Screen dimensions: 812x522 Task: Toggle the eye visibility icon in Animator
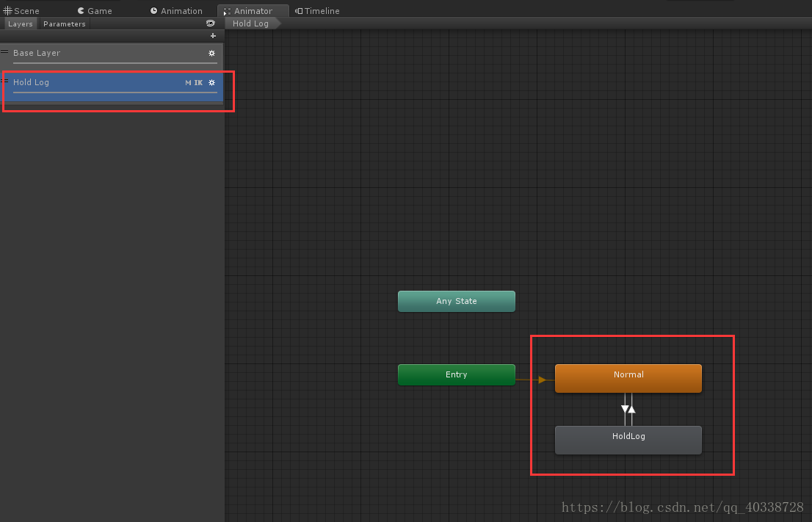tap(210, 23)
